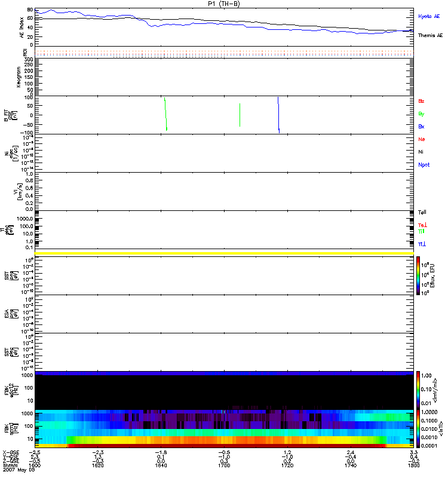This screenshot has width=448, height=478.
Task: Click the Kyoto AE legend label
Action: pyautogui.click(x=429, y=17)
